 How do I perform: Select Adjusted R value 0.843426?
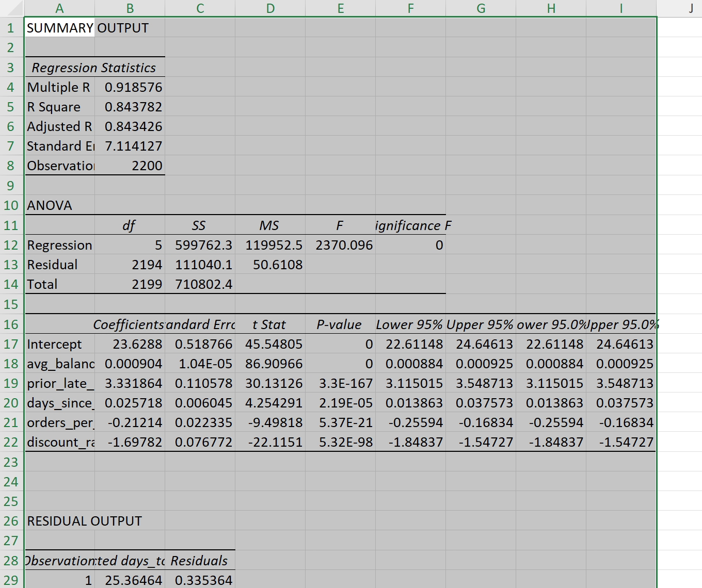pos(130,126)
